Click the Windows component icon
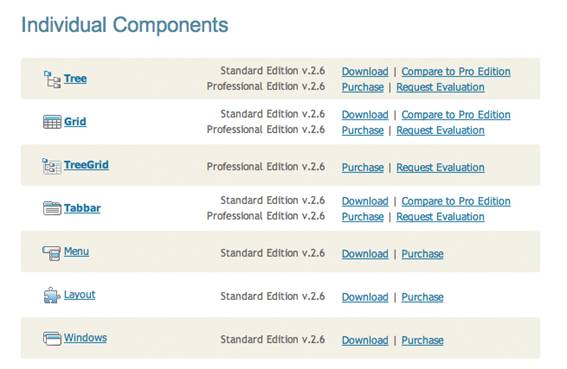 tap(52, 339)
